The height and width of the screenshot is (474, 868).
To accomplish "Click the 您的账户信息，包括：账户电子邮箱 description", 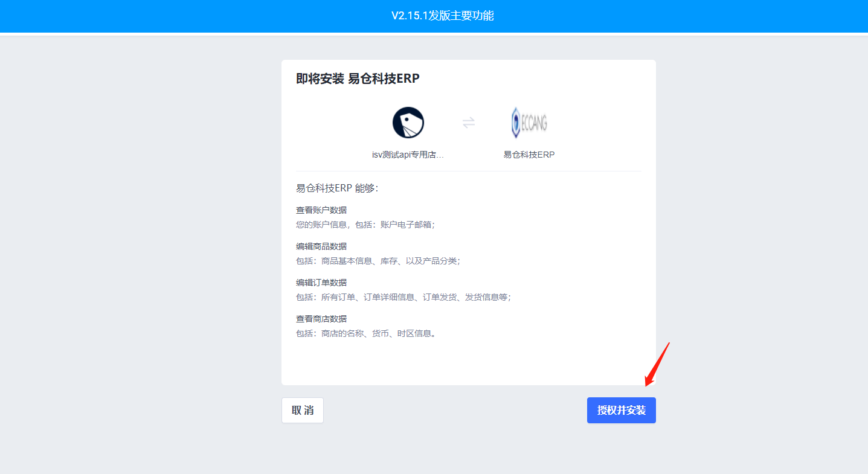I will (x=365, y=225).
